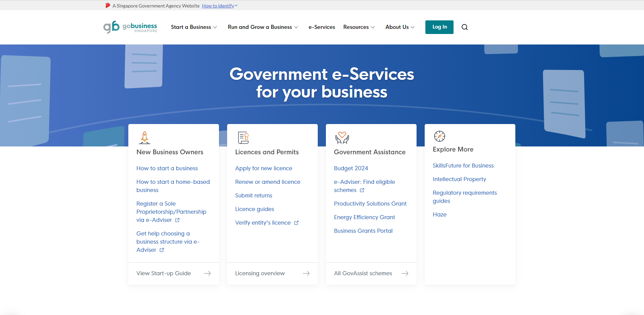
Task: Follow the Budget 2024 link
Action: coord(351,168)
